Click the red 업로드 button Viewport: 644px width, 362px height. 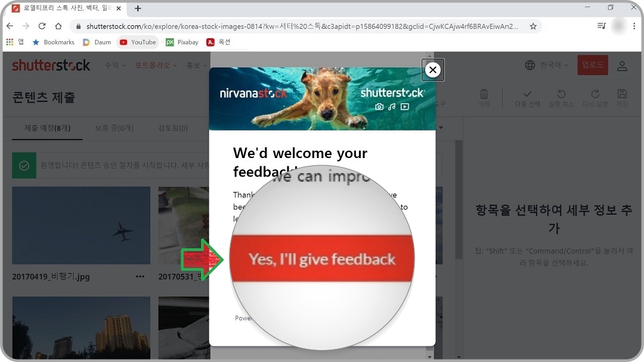tap(593, 65)
